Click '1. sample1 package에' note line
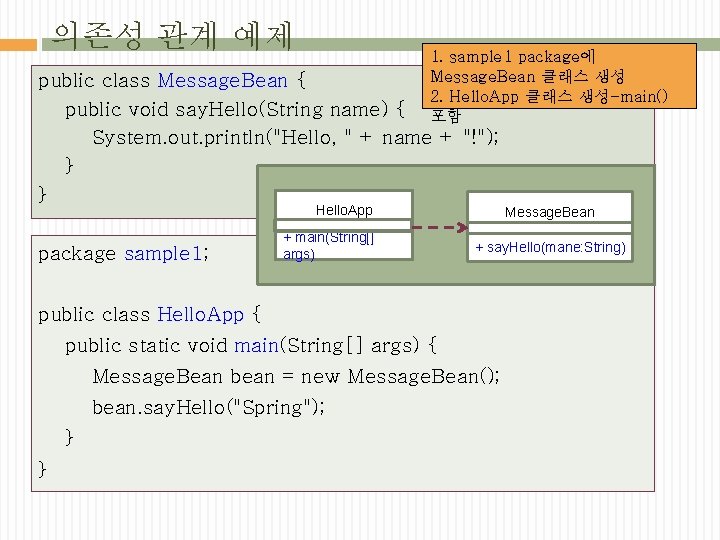This screenshot has height=540, width=720. click(x=513, y=57)
